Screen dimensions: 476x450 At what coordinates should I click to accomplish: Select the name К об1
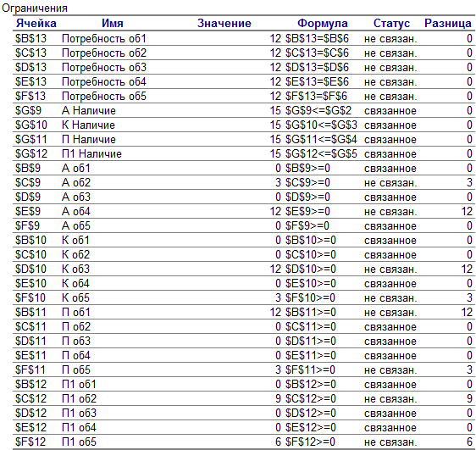click(75, 240)
